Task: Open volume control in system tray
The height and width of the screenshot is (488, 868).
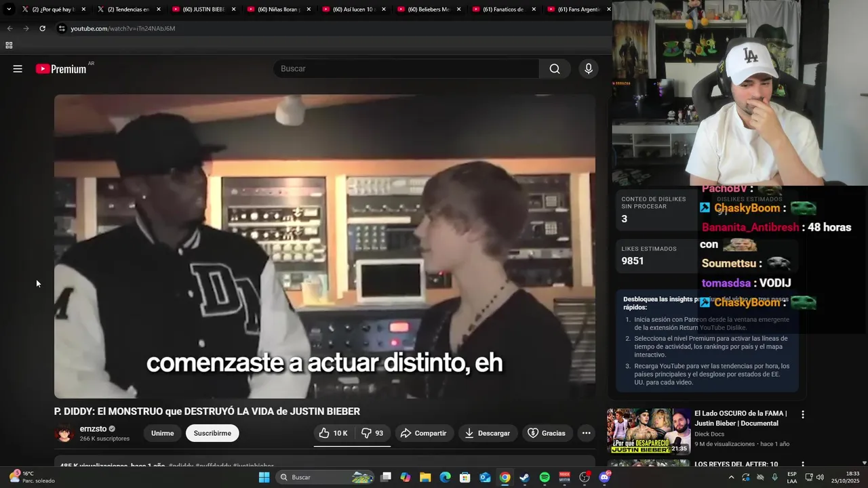Action: 819,477
